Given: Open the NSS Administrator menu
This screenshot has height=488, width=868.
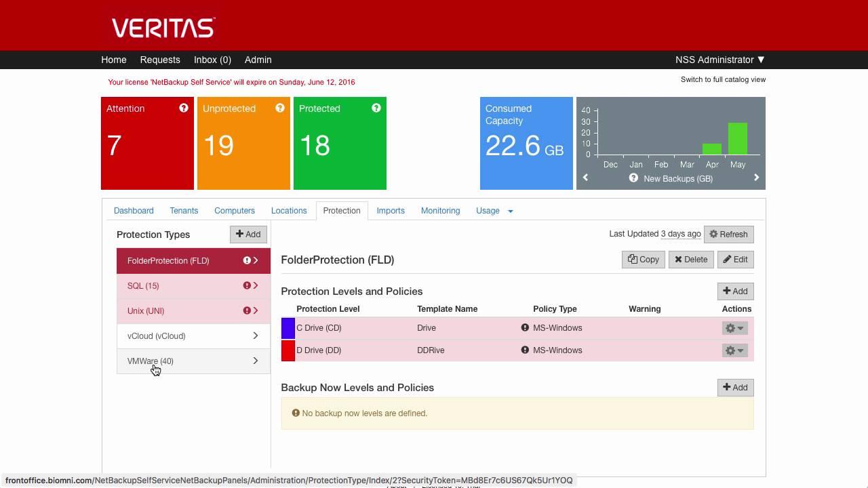Looking at the screenshot, I should point(720,60).
